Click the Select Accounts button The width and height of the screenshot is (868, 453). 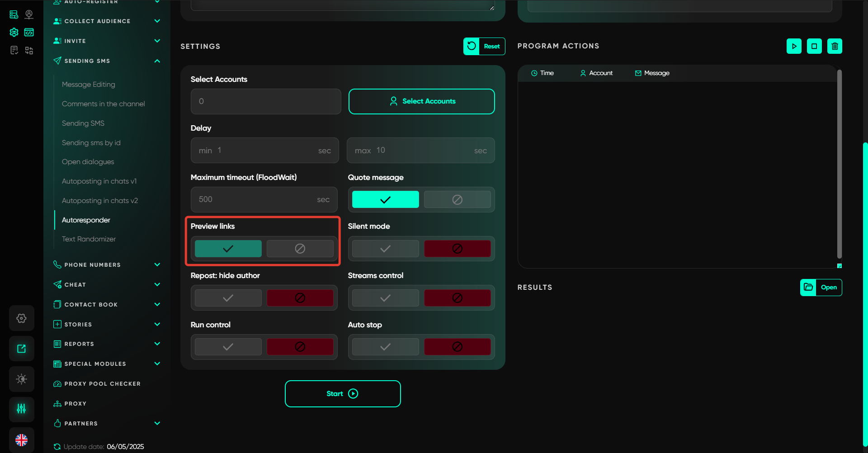click(421, 101)
